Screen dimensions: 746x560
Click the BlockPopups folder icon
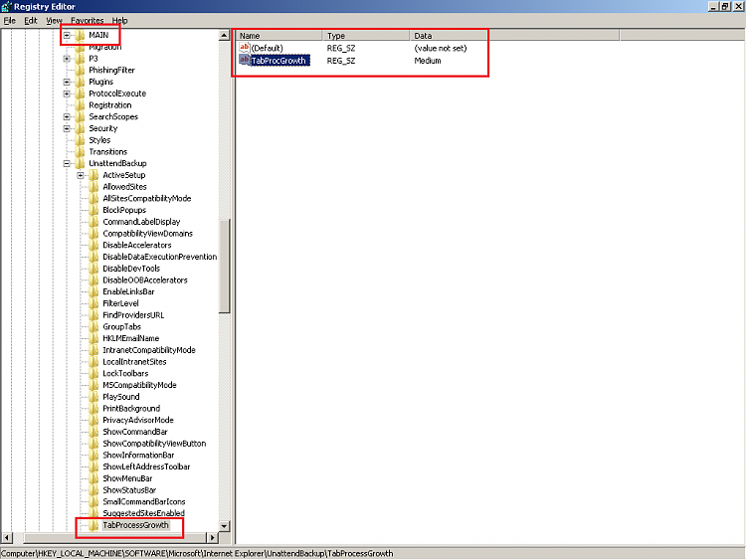(x=93, y=210)
